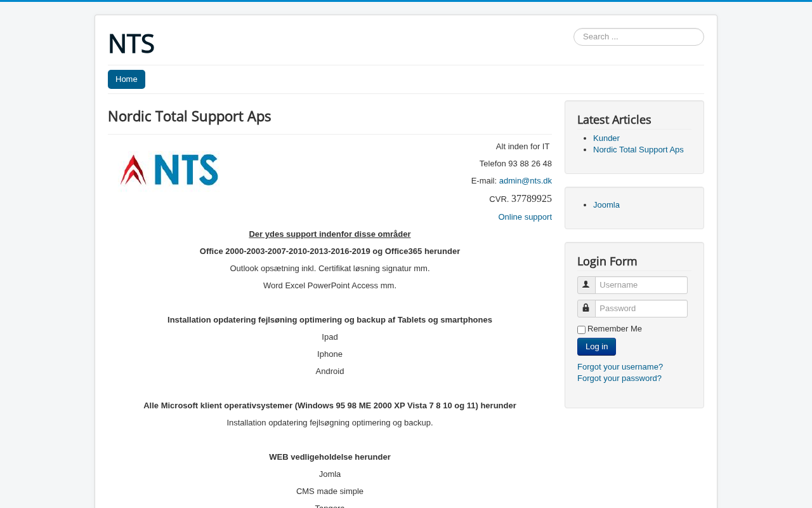Screen dimensions: 812x508
Task: Click into the Username text field
Action: click(x=641, y=285)
